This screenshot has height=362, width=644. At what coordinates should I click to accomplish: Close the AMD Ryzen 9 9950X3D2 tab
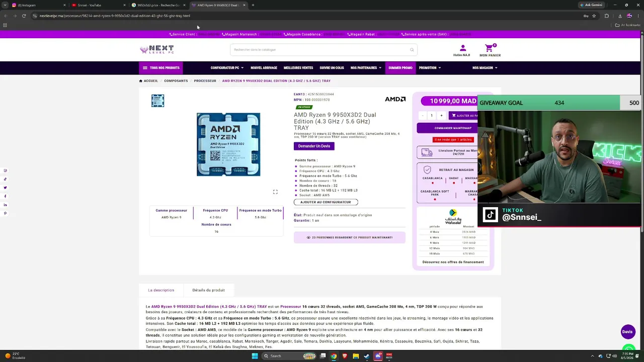(245, 5)
